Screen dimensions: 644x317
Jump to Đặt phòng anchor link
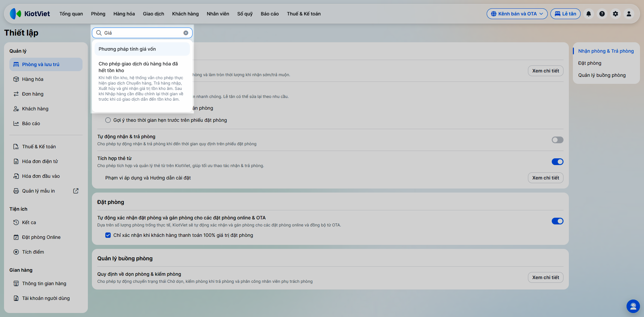coord(590,63)
